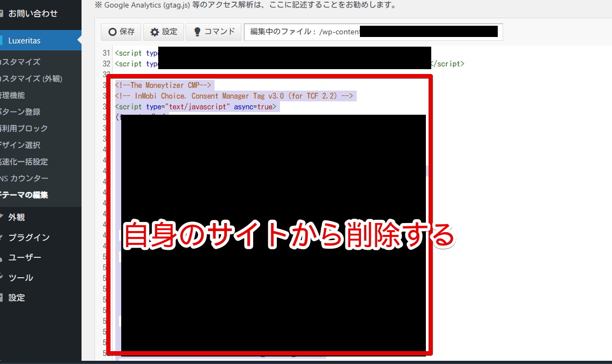
Task: Click the script type="text/javascript" async line
Action: 196,107
